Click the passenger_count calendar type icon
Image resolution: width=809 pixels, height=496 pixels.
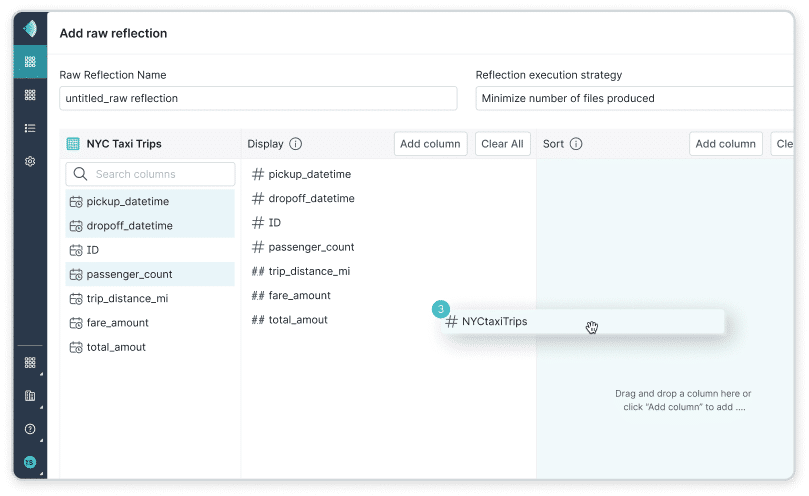(76, 275)
